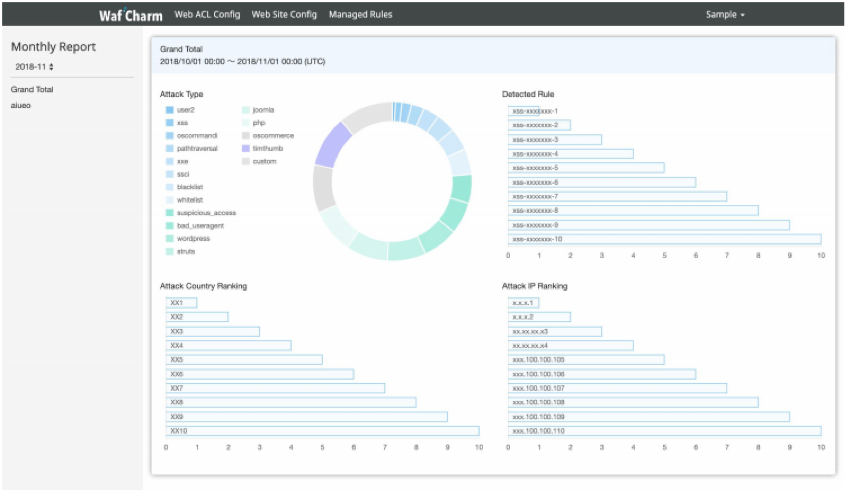Expand the Sample account dropdown

click(x=725, y=15)
